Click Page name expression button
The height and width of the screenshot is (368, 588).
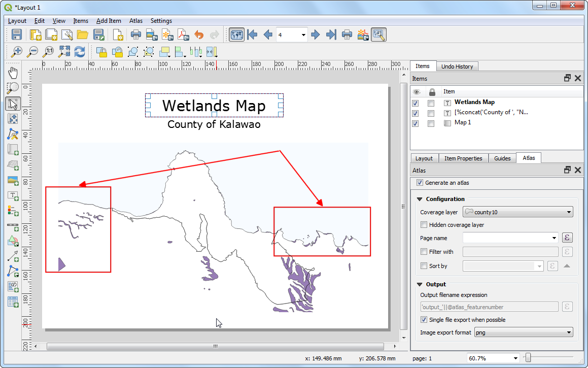(568, 238)
